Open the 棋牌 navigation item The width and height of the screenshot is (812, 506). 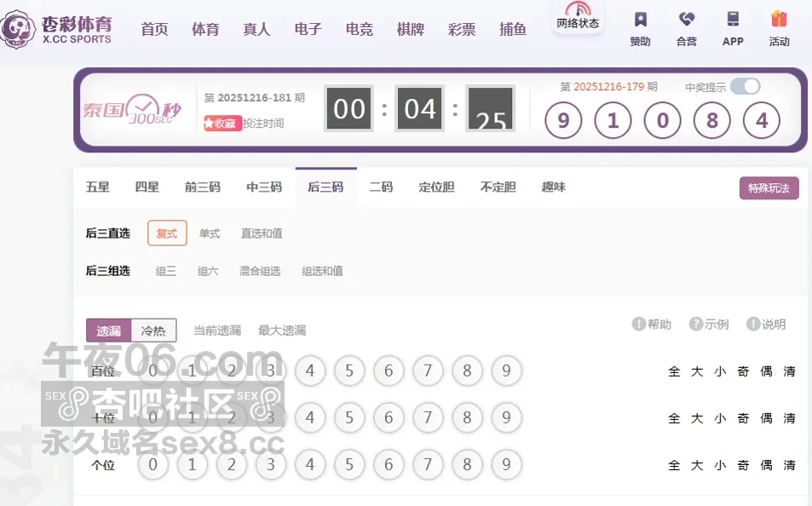[411, 29]
